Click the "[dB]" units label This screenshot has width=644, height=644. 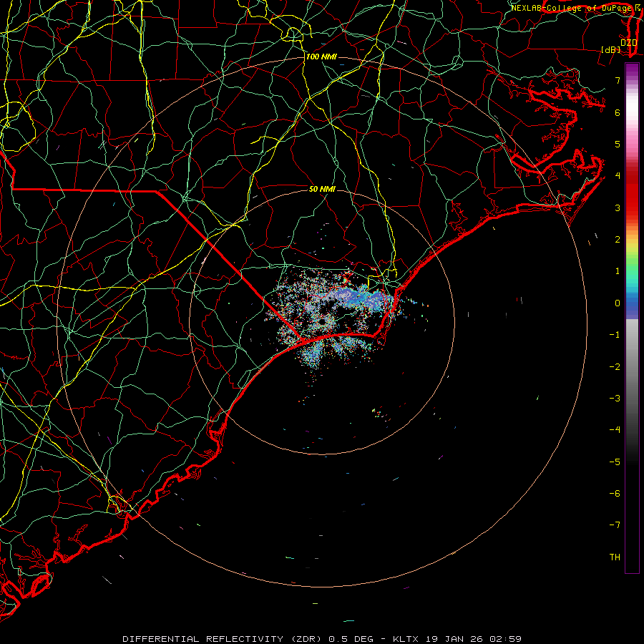click(611, 49)
